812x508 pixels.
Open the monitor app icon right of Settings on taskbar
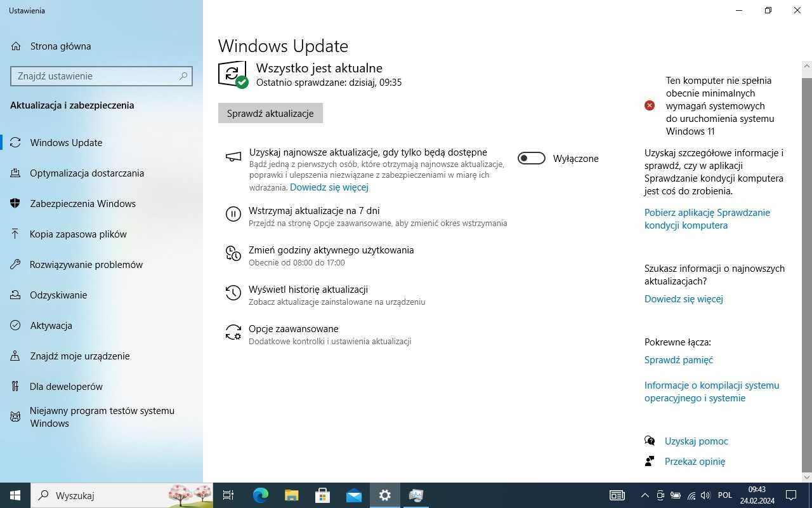click(416, 495)
